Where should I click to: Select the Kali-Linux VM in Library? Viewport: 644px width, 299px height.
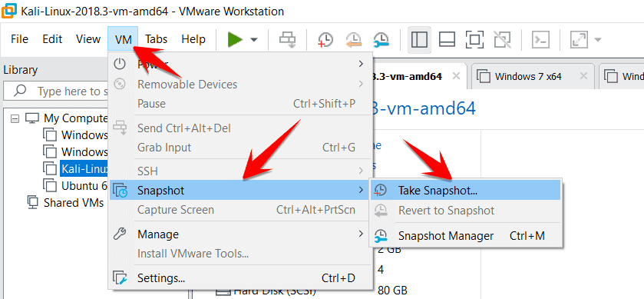[84, 168]
